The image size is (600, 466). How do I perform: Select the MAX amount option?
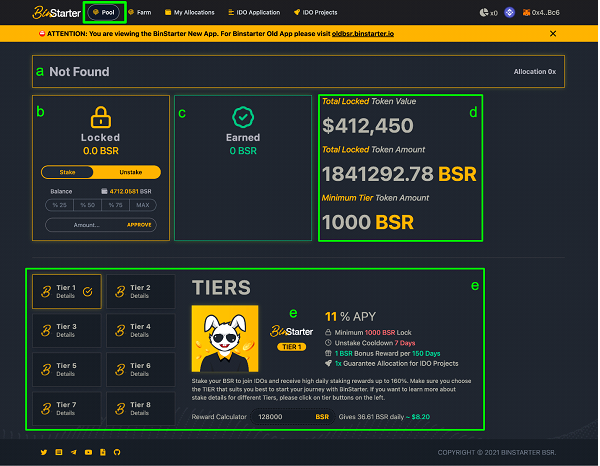(x=143, y=205)
